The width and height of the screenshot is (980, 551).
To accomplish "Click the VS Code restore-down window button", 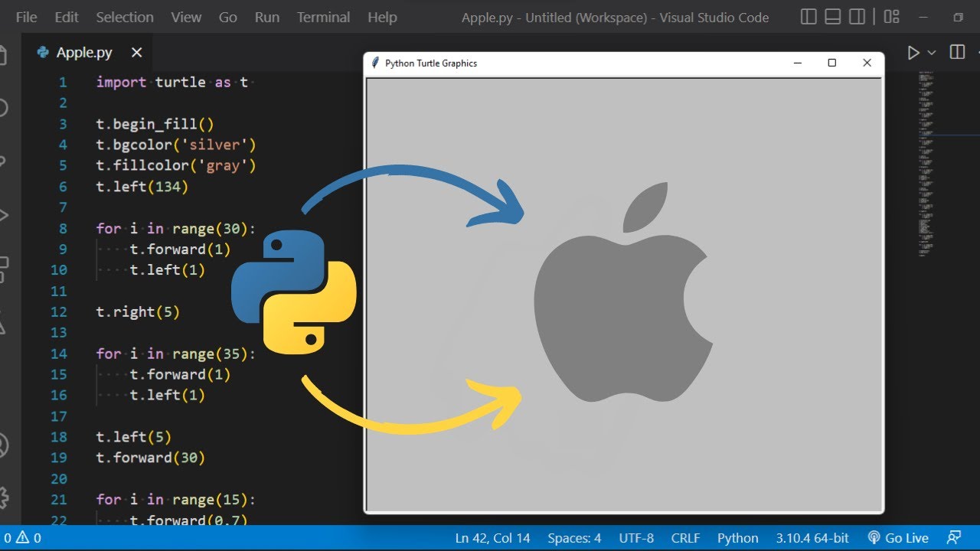I will (x=958, y=17).
